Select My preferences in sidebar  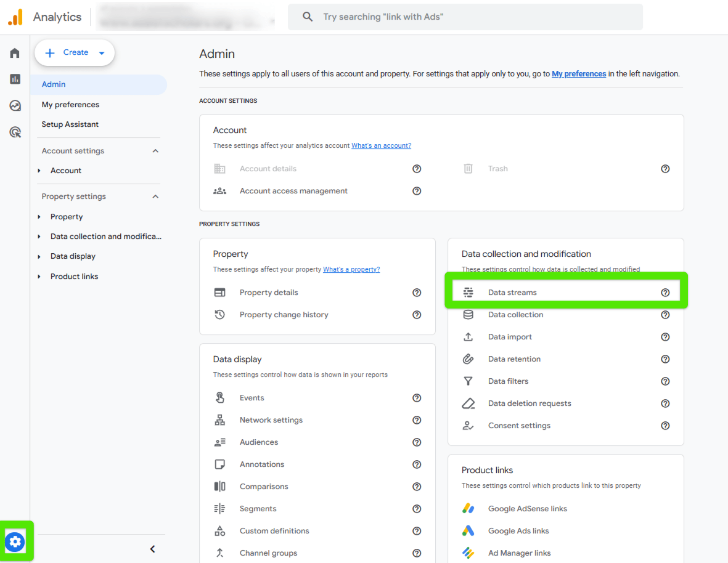coord(70,105)
